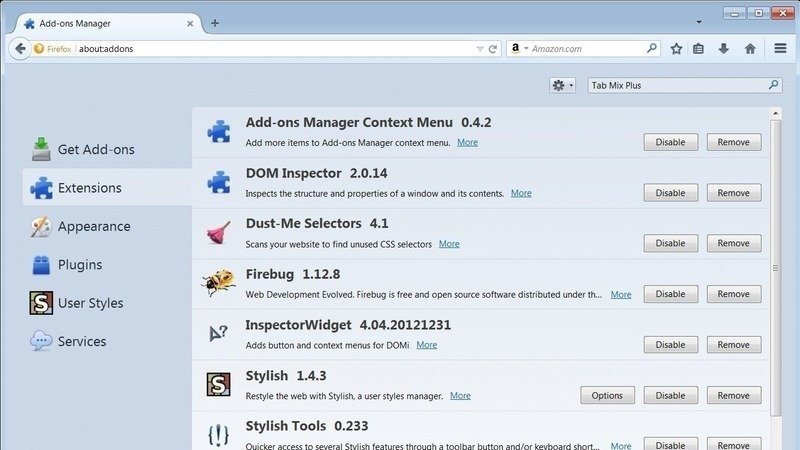The height and width of the screenshot is (450, 800).
Task: Click the Add-ons Manager Context Menu puzzle icon
Action: 219,131
